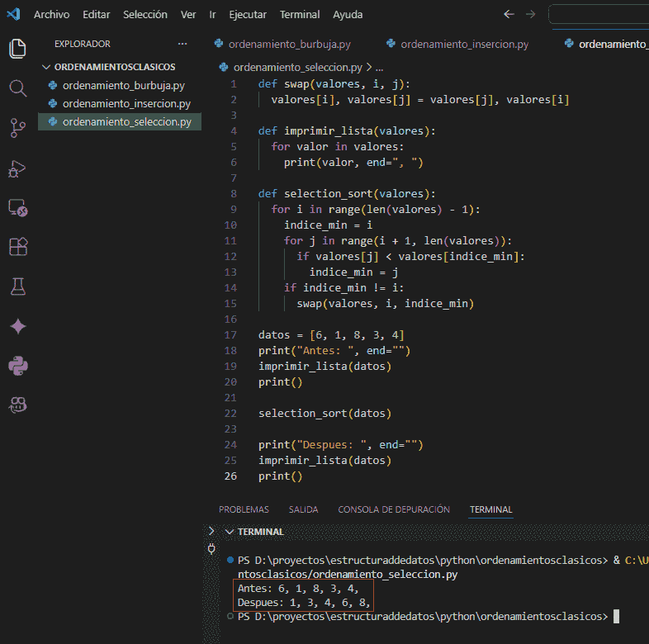Collapse the ORDENAMIENTOSCLASICOS folder
This screenshot has width=649, height=644.
tap(46, 67)
